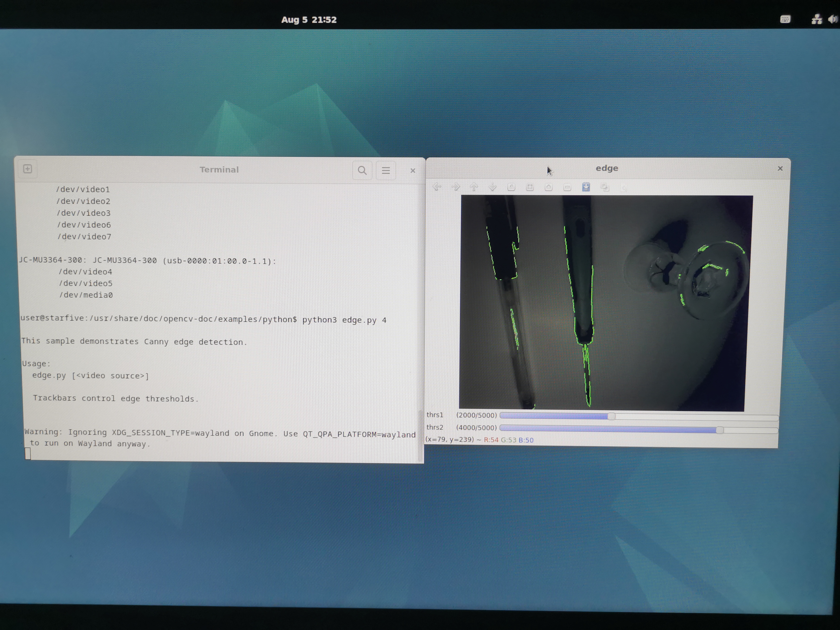Zoom out of the edge image

click(567, 187)
